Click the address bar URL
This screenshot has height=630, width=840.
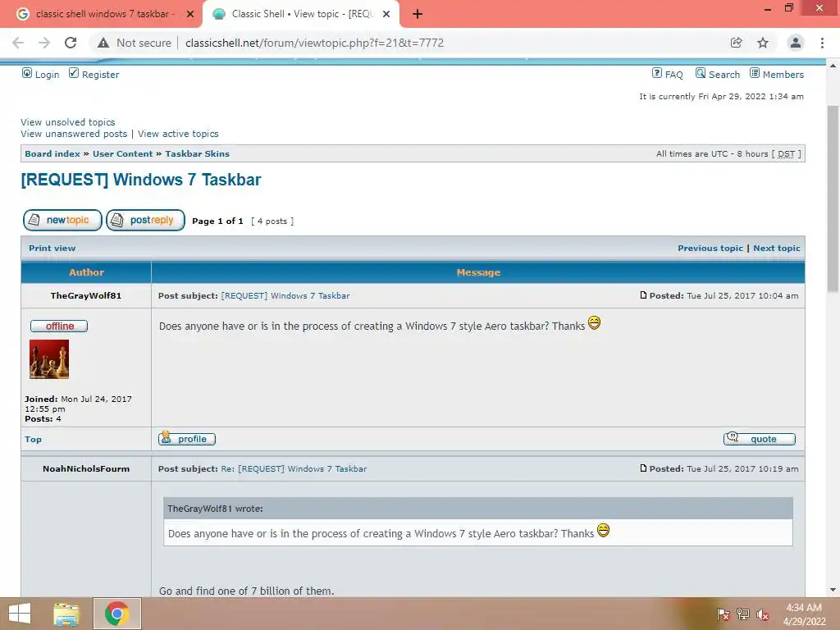tap(314, 43)
